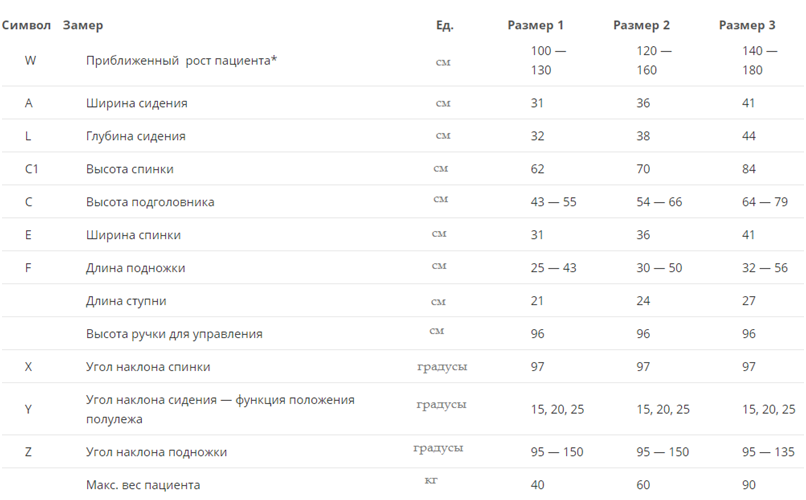Click the 'Длина подножки' measurement label
This screenshot has height=500, width=806.
point(135,268)
